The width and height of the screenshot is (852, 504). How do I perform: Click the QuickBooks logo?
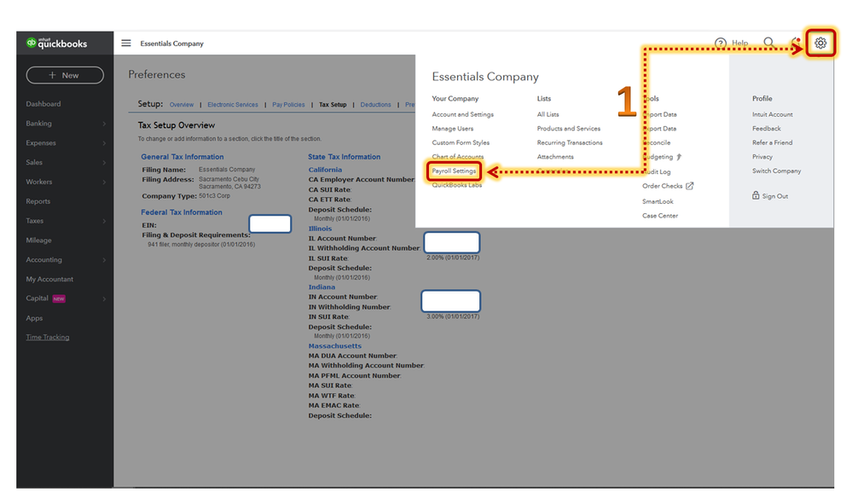click(x=57, y=43)
